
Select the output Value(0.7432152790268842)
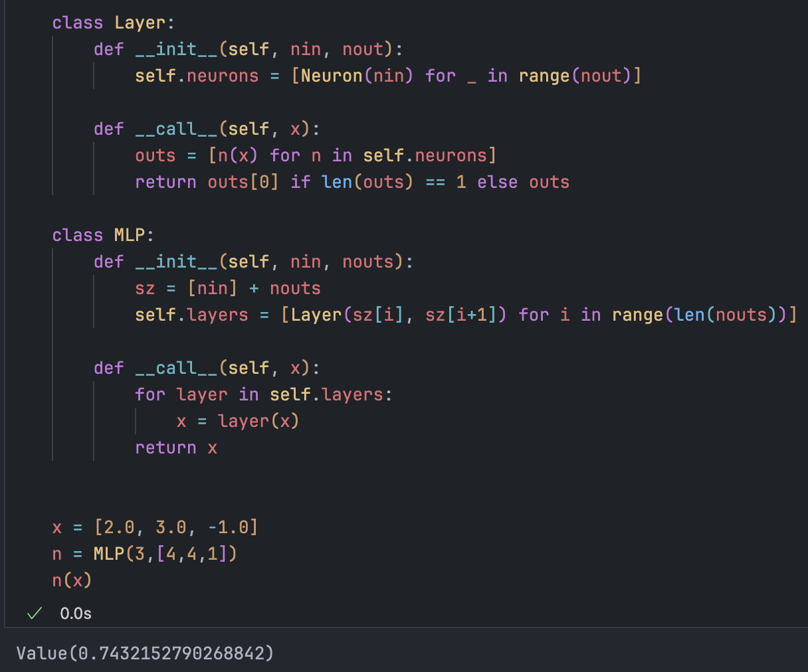point(144,653)
